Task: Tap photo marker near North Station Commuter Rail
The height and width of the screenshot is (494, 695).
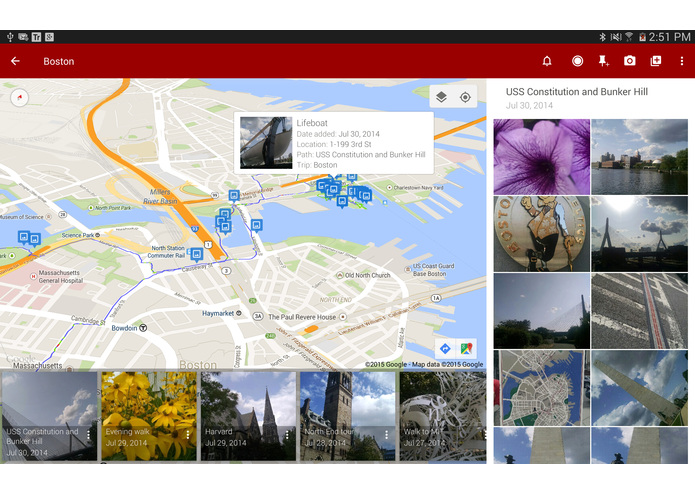Action: (196, 254)
